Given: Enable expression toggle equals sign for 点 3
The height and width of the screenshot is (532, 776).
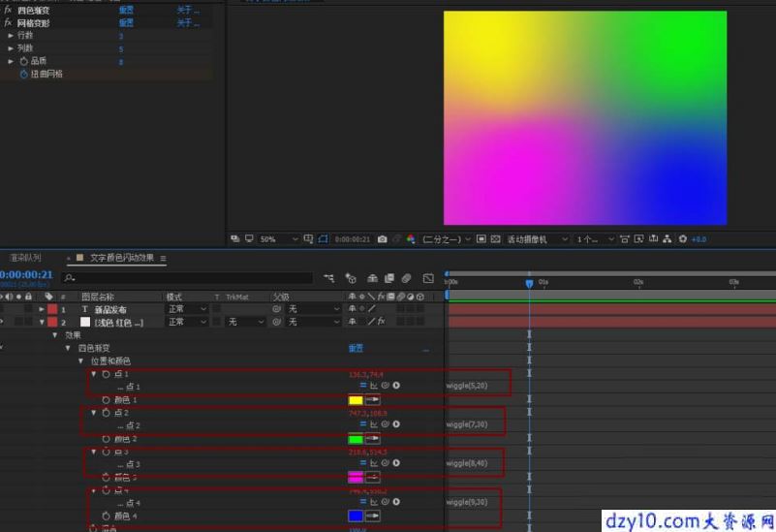Looking at the screenshot, I should (x=362, y=463).
